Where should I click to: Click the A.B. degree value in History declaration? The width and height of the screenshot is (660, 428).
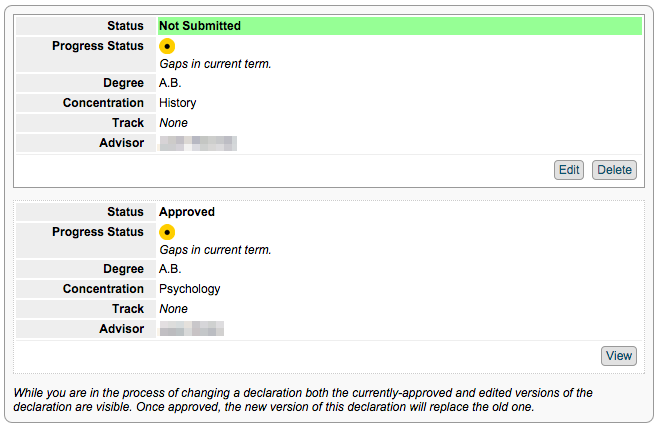tap(170, 83)
